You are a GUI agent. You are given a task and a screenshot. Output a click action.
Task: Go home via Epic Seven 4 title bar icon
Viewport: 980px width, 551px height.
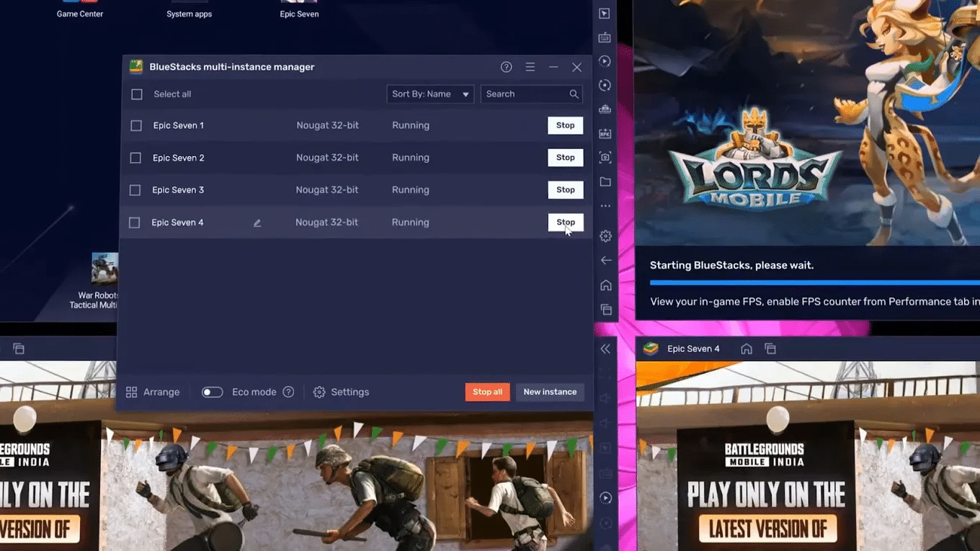pos(747,348)
